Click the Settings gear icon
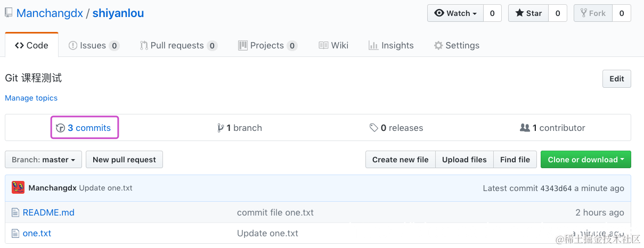 (438, 46)
